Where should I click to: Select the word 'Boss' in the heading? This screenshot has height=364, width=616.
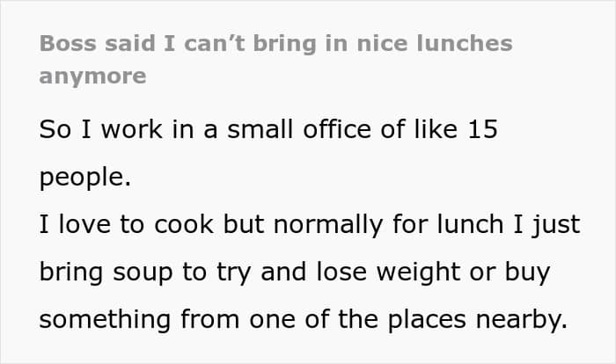[x=68, y=43]
